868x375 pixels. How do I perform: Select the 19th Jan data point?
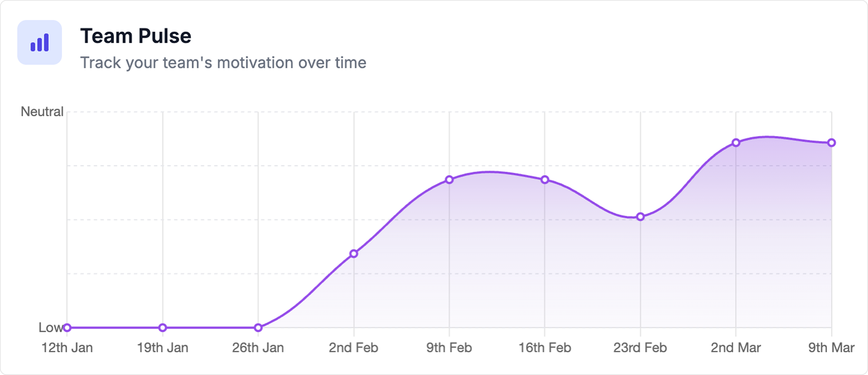click(163, 328)
